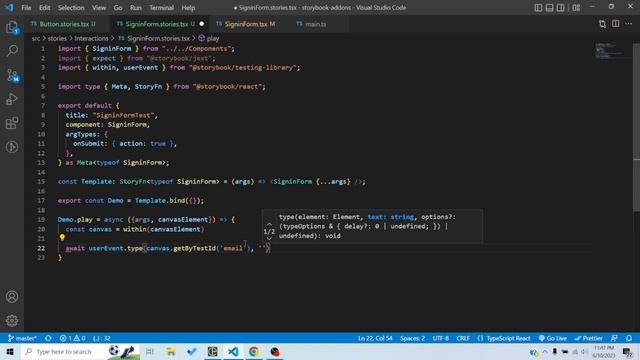The height and width of the screenshot is (360, 640).
Task: Toggle the primary side bar layout icon
Action: (x=538, y=8)
